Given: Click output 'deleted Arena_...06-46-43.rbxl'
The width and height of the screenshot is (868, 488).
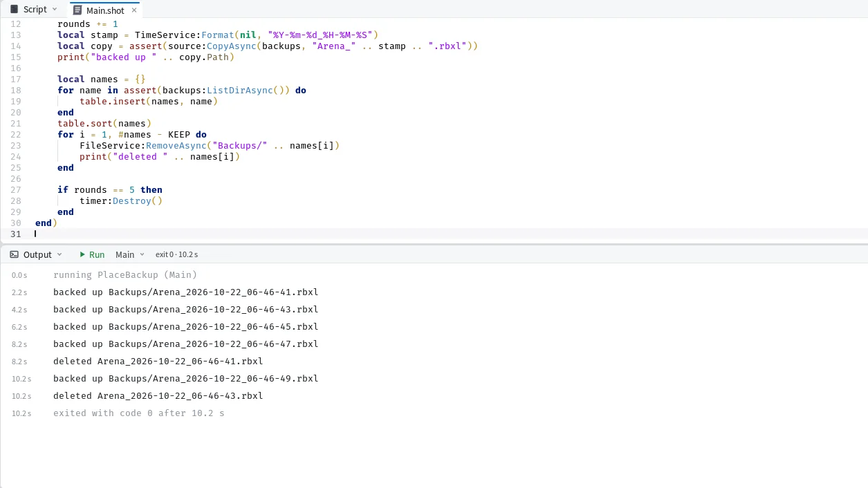Looking at the screenshot, I should tap(158, 396).
